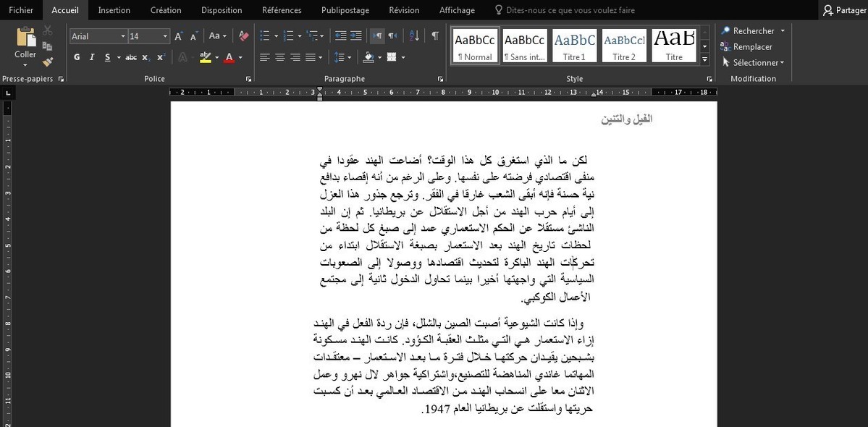Viewport: 868px width, 427px height.
Task: Click the numbered list icon
Action: point(288,36)
